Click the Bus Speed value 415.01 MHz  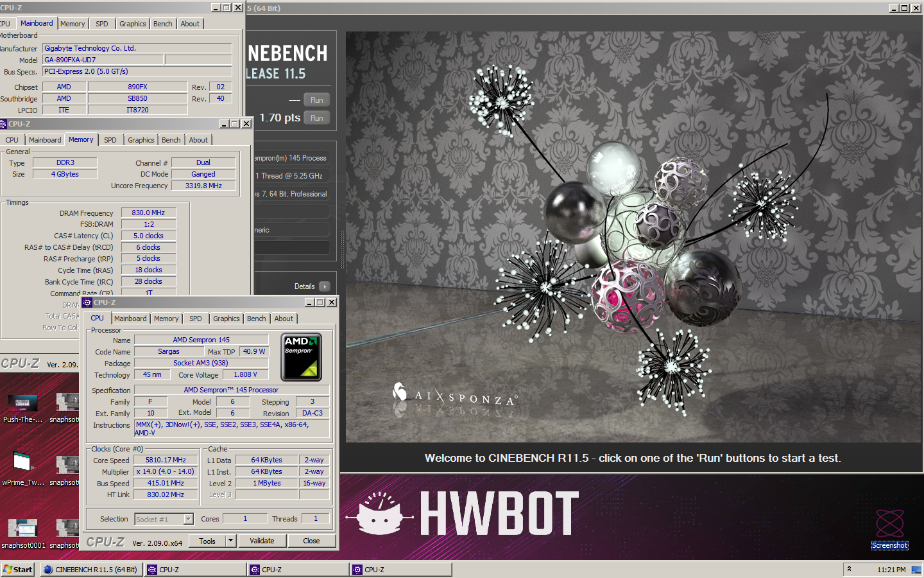pyautogui.click(x=166, y=483)
